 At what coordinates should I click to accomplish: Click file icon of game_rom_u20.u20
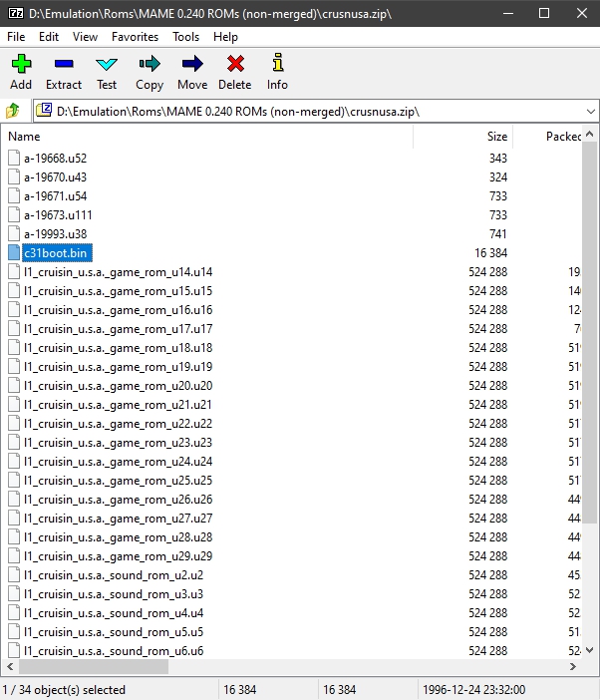point(14,385)
